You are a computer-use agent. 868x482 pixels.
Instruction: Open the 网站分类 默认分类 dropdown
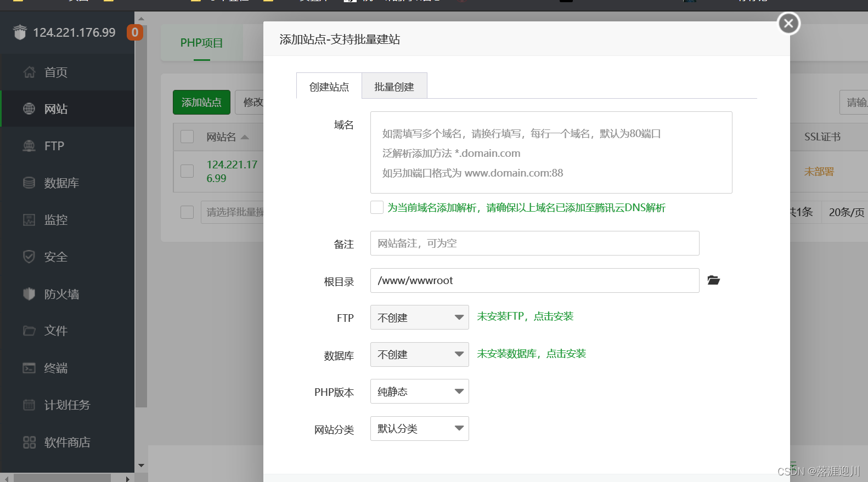pyautogui.click(x=420, y=428)
